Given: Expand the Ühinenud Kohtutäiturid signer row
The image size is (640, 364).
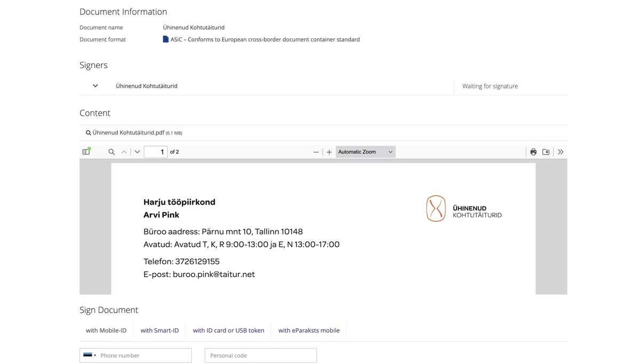Looking at the screenshot, I should coord(95,86).
